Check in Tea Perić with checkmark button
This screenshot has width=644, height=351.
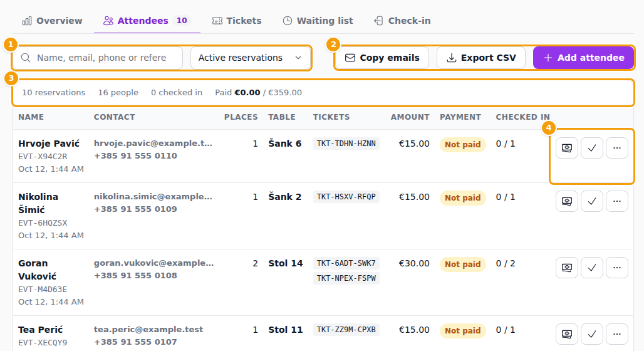point(592,334)
